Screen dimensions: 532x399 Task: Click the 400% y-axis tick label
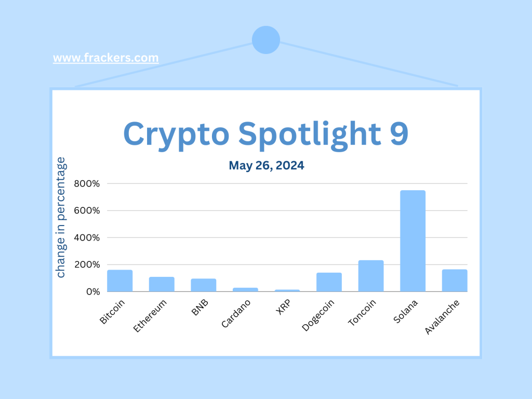[x=87, y=238]
